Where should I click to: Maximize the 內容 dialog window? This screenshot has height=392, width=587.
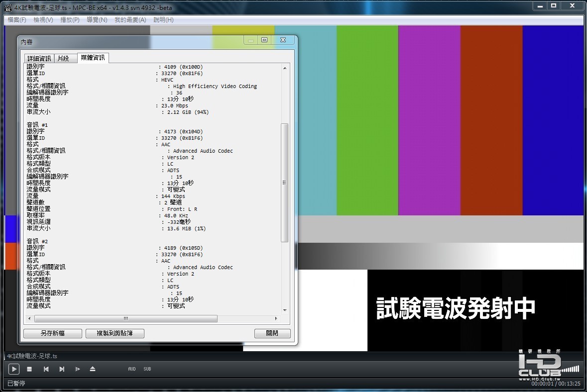264,40
